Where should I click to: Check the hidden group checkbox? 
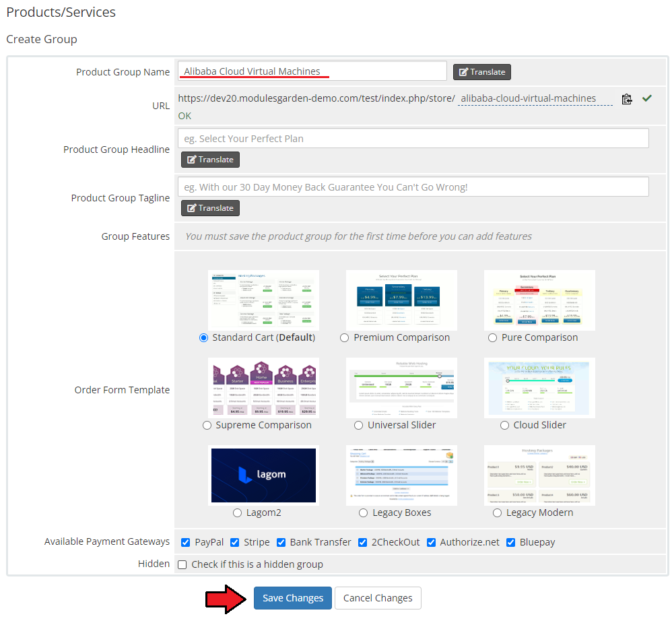[x=182, y=564]
